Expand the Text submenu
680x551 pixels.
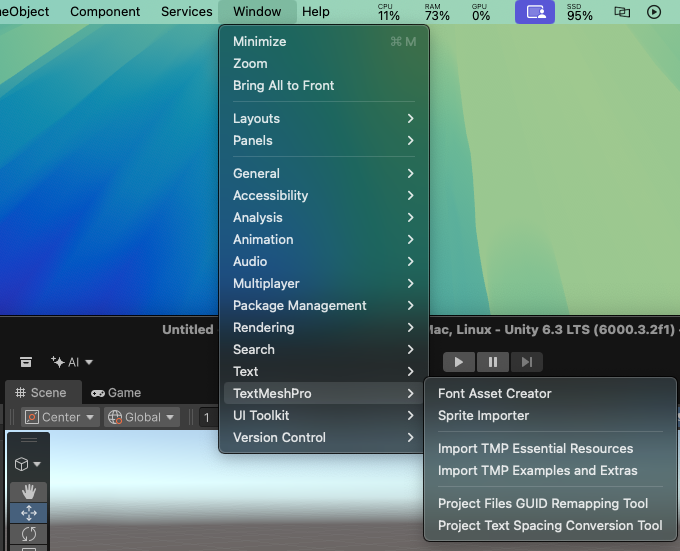pyautogui.click(x=324, y=372)
